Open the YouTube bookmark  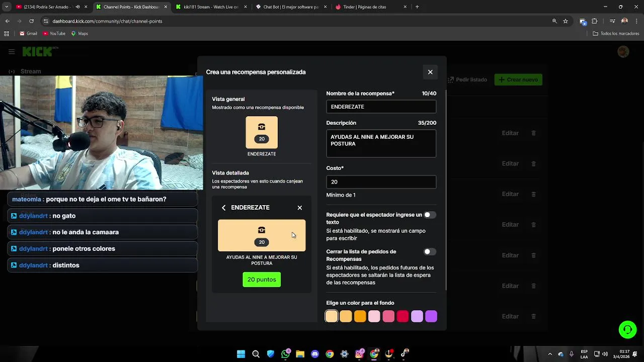(x=54, y=34)
